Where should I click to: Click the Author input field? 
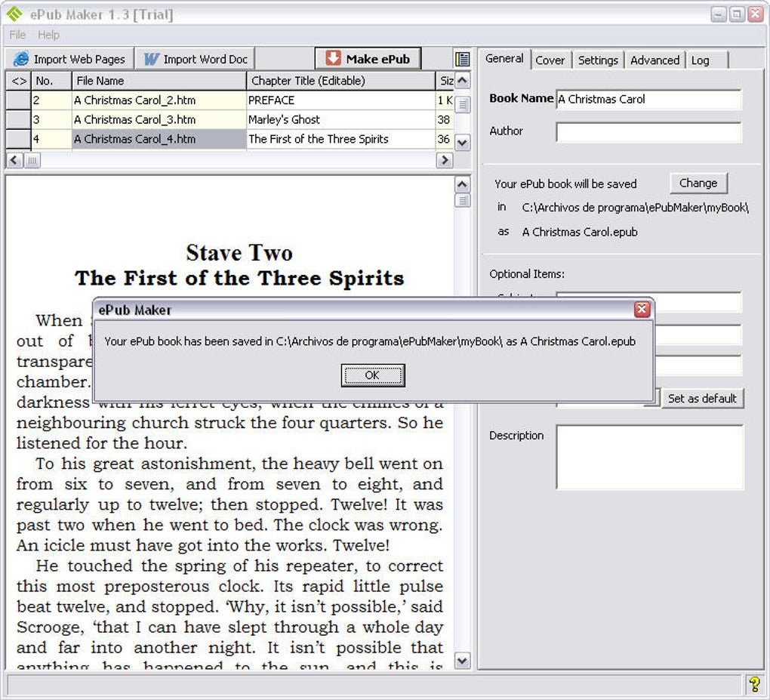pyautogui.click(x=648, y=132)
